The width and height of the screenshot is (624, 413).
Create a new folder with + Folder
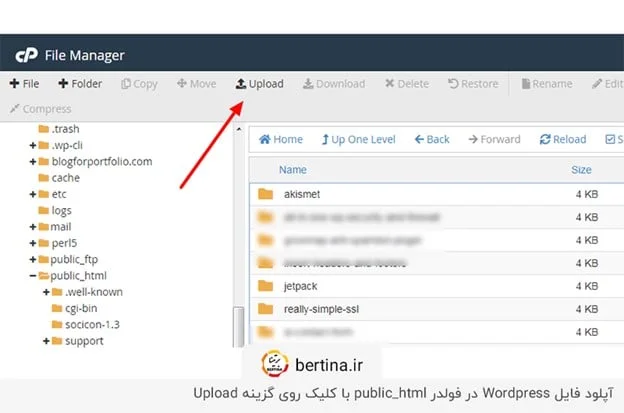pyautogui.click(x=80, y=84)
